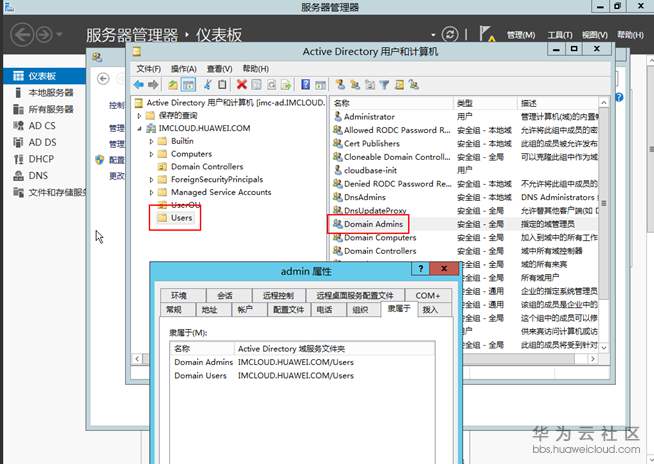Screen dimensions: 654x464
Task: Click the Show/Hide action pane icon
Action: pos(320,85)
